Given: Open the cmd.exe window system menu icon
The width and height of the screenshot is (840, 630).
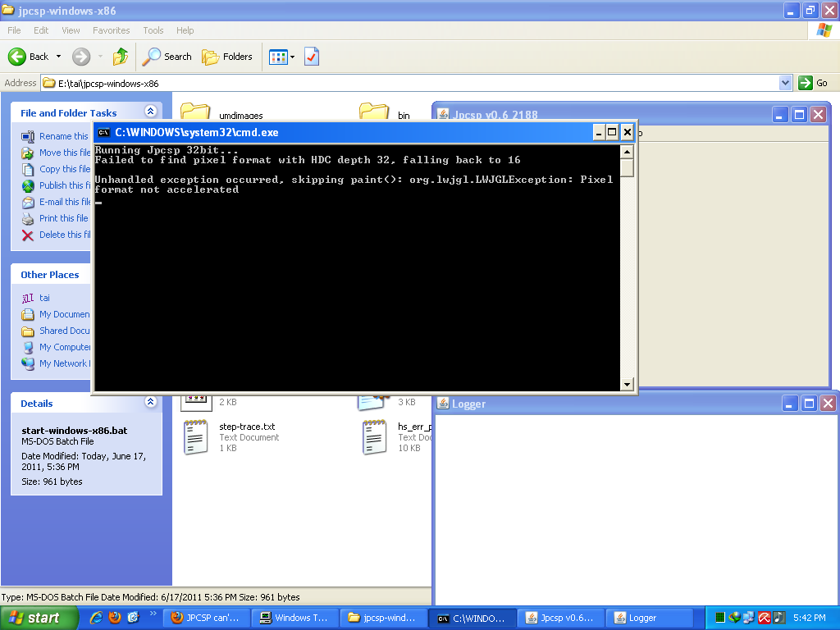Looking at the screenshot, I should point(104,132).
